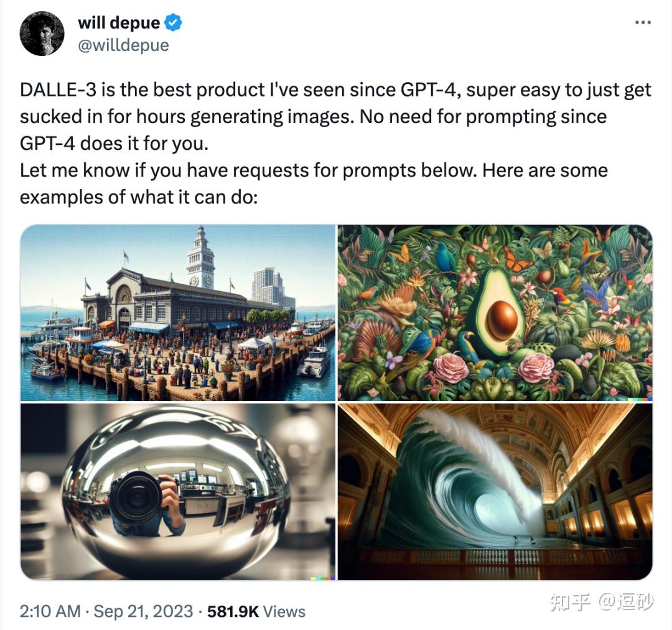Click the camera lens in egg reflection
The width and height of the screenshot is (672, 630).
click(136, 498)
